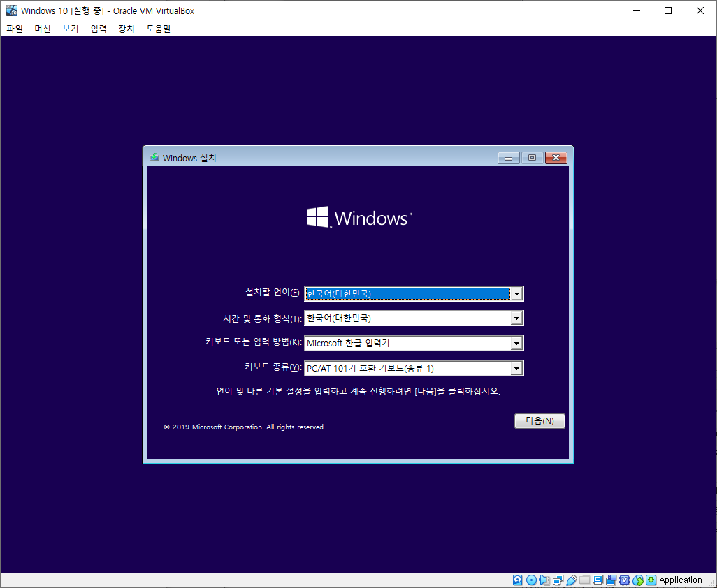Viewport: 717px width, 588px height.
Task: Click the 키보드 또는 입력 방법(K) label
Action: coord(254,342)
